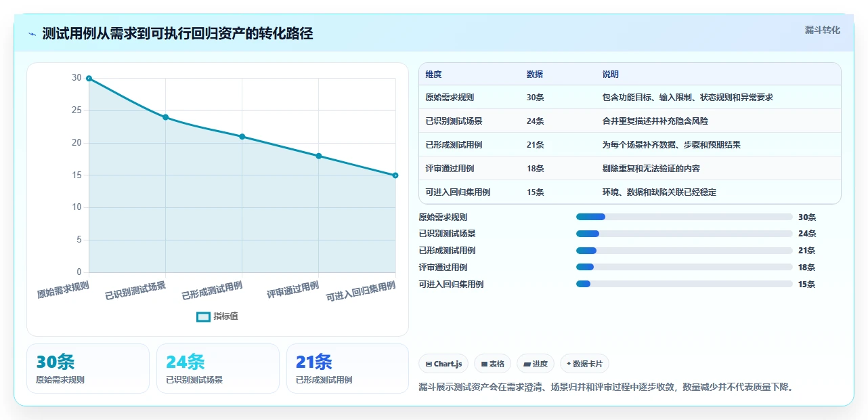Image resolution: width=868 pixels, height=420 pixels.
Task: Click the Chart.js tag chip
Action: coord(443,364)
